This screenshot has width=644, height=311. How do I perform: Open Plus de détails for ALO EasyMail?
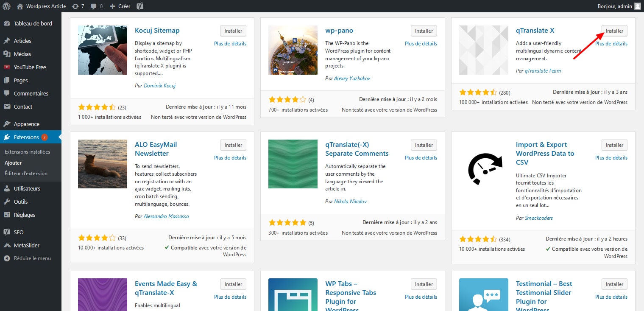[x=230, y=158]
